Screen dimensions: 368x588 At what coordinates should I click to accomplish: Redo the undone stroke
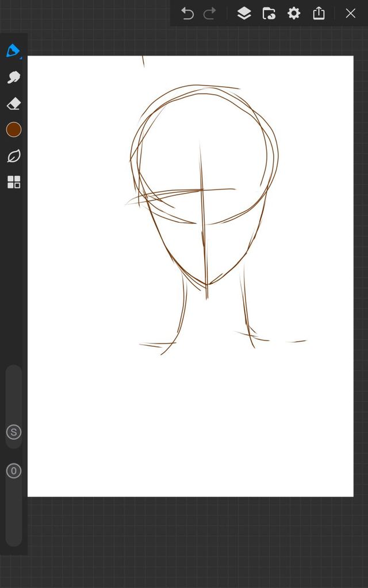pyautogui.click(x=210, y=13)
